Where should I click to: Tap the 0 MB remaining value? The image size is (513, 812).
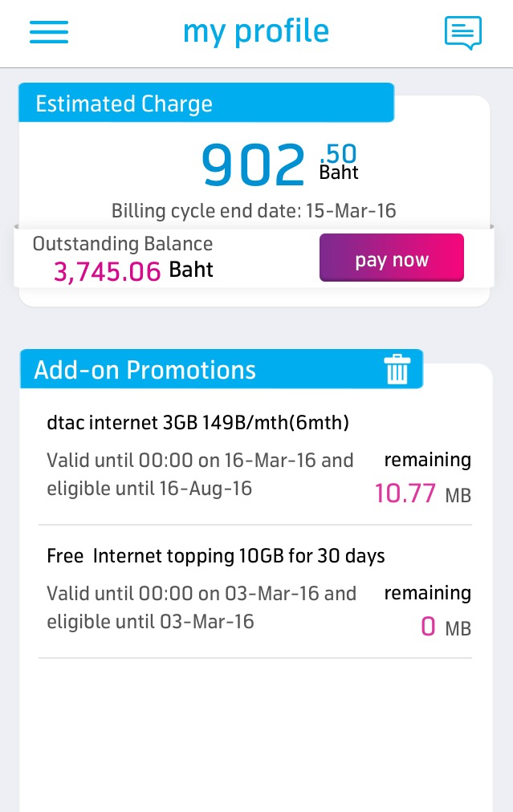[429, 626]
